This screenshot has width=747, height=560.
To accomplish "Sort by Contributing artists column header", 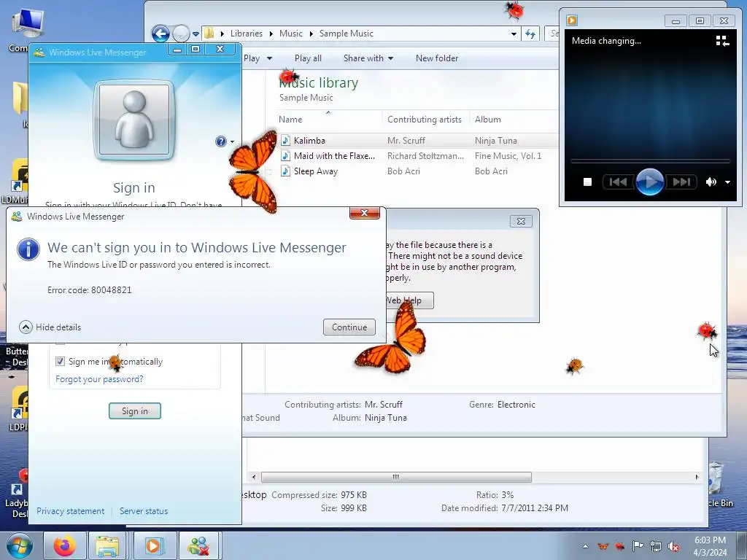I will [x=425, y=120].
